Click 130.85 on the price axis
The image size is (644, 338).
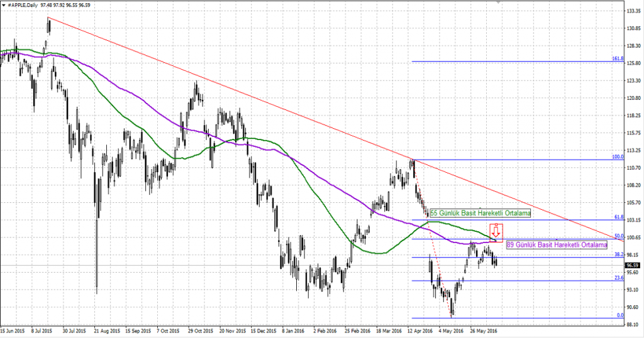click(634, 28)
